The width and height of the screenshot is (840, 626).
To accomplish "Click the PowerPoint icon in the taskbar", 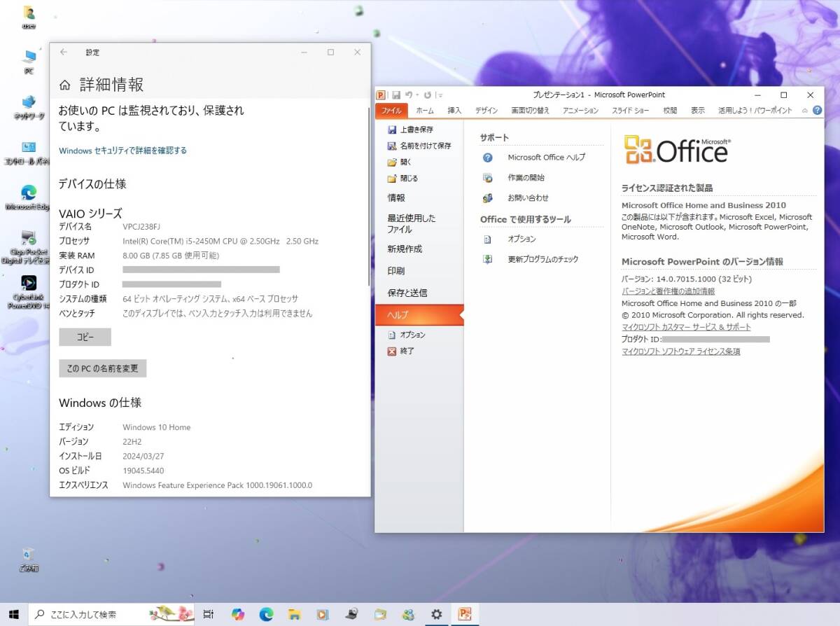I will pyautogui.click(x=465, y=614).
